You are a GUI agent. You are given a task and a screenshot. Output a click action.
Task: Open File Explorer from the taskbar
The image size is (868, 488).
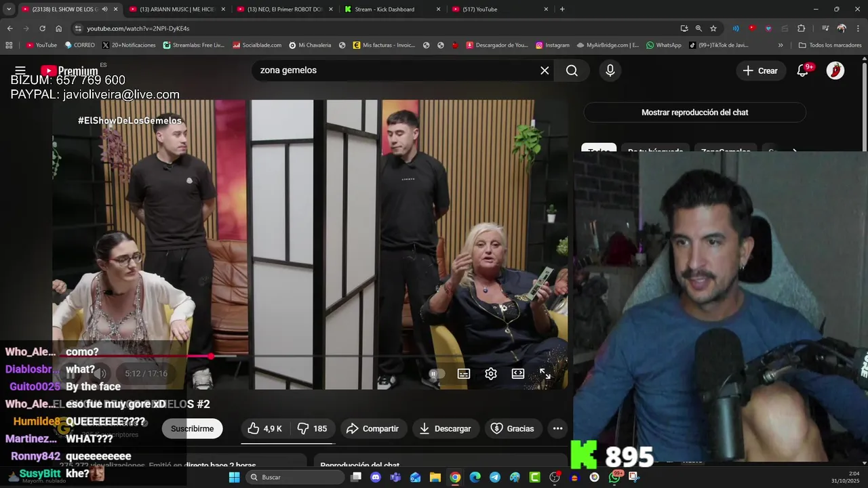pyautogui.click(x=435, y=477)
